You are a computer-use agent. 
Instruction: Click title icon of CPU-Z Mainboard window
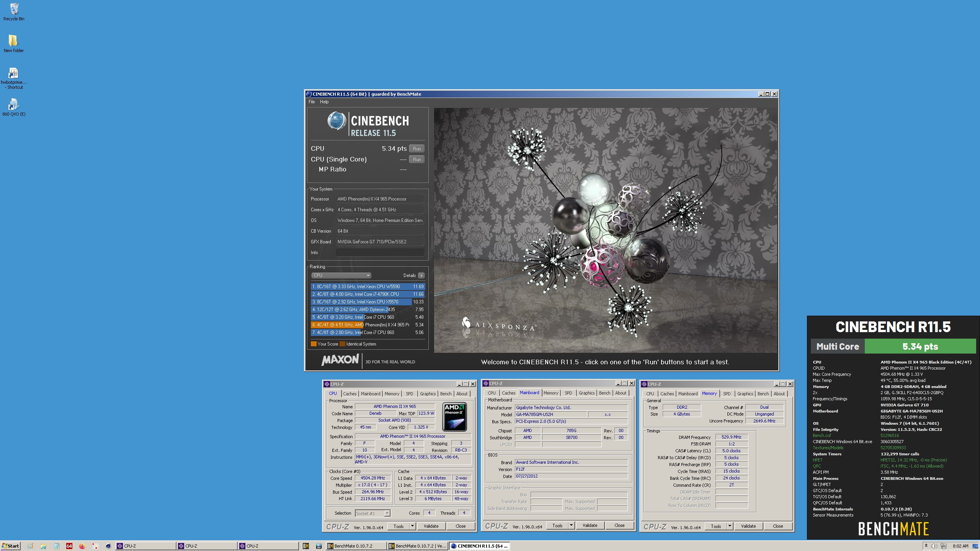tap(486, 383)
